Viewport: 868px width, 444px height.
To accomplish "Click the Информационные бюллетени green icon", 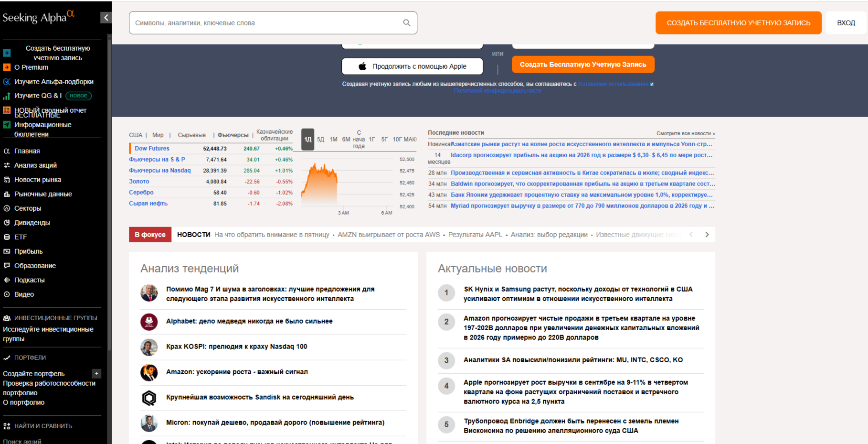I will pos(7,125).
